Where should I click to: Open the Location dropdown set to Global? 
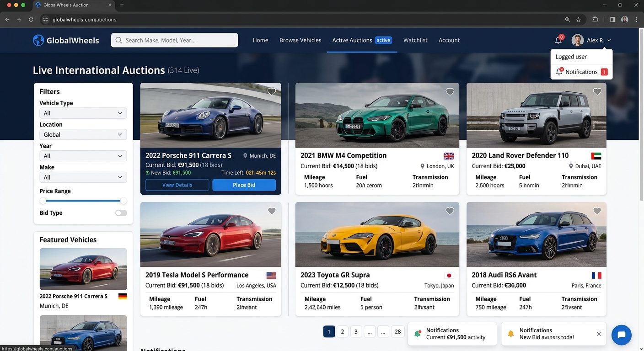coord(83,135)
